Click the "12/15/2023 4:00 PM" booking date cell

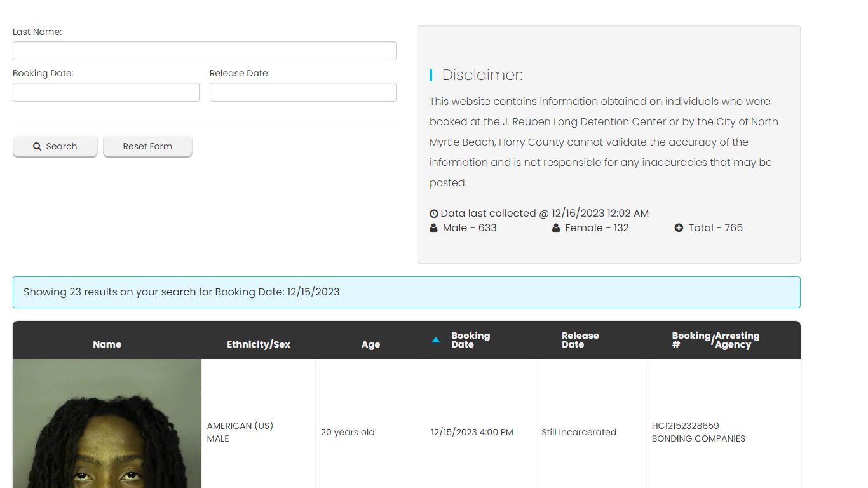coord(472,432)
